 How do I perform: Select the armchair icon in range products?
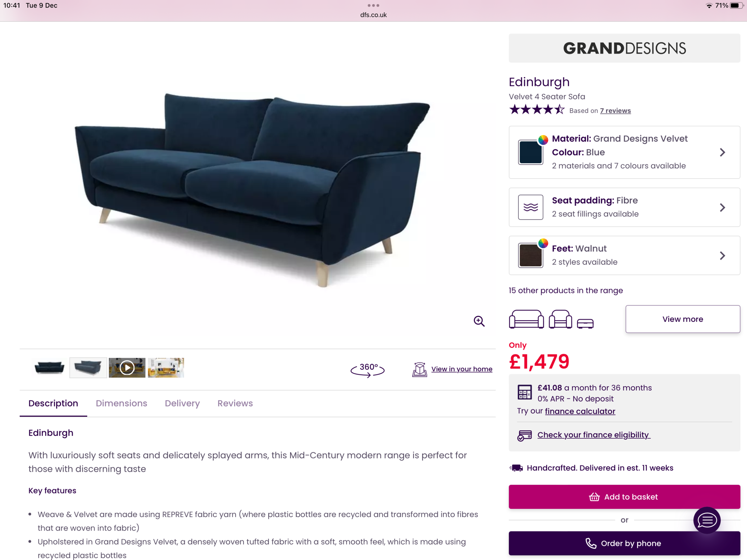coord(560,319)
